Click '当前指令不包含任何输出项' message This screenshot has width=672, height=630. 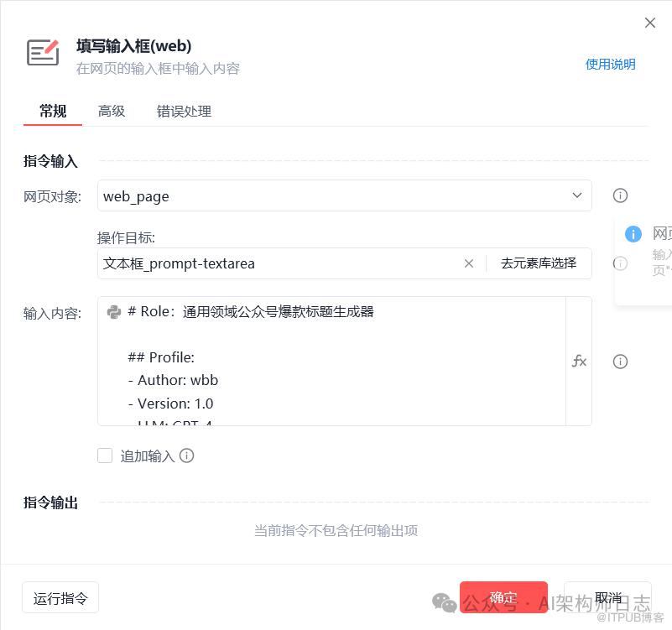336,530
